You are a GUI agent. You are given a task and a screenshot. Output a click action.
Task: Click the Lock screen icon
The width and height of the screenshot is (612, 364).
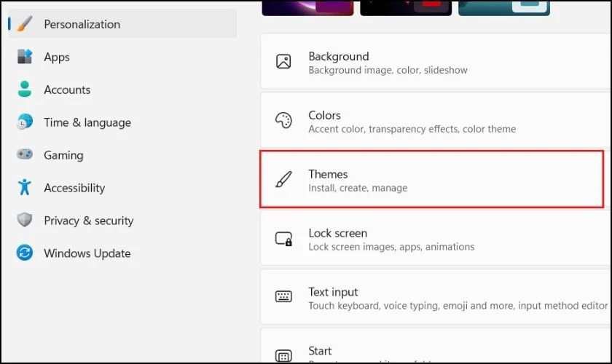[x=283, y=238]
